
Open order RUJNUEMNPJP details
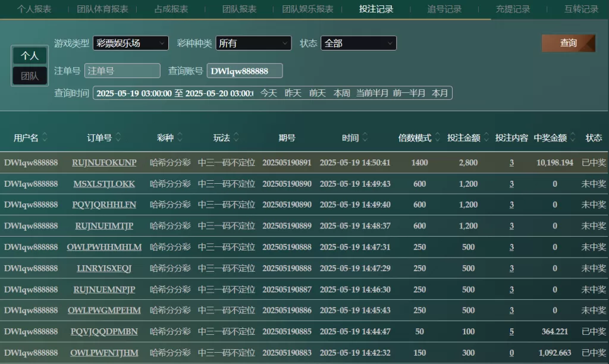[104, 290]
